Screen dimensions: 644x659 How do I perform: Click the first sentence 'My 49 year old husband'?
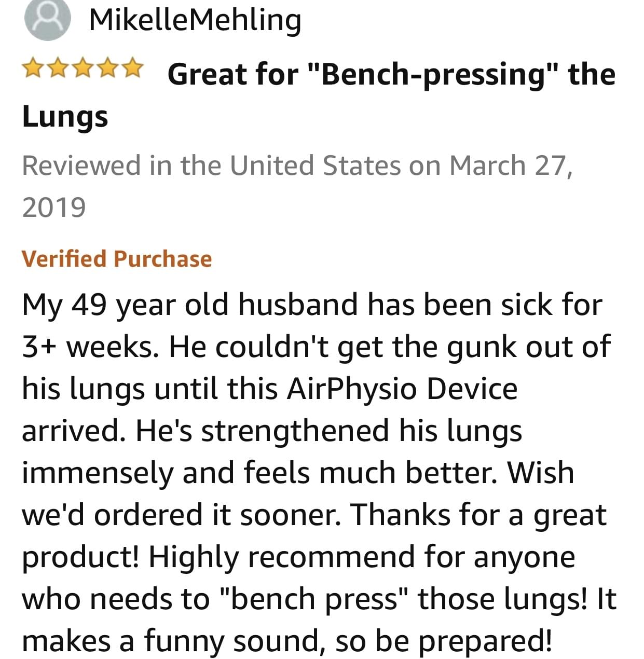(x=189, y=305)
